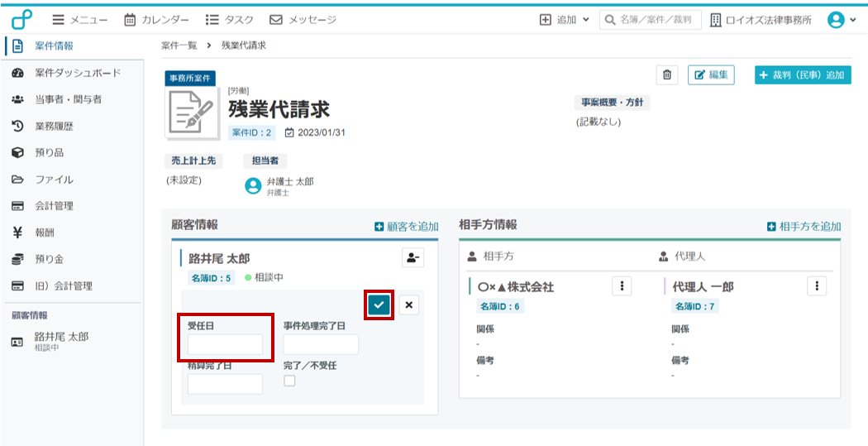The image size is (868, 446).
Task: Click the 裁判（民事）追加 button
Action: pos(803,75)
